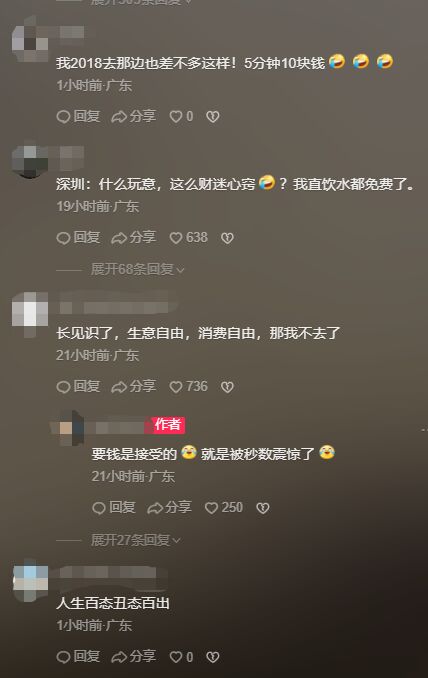
Task: Share the Shenzhen comment
Action: (133, 238)
